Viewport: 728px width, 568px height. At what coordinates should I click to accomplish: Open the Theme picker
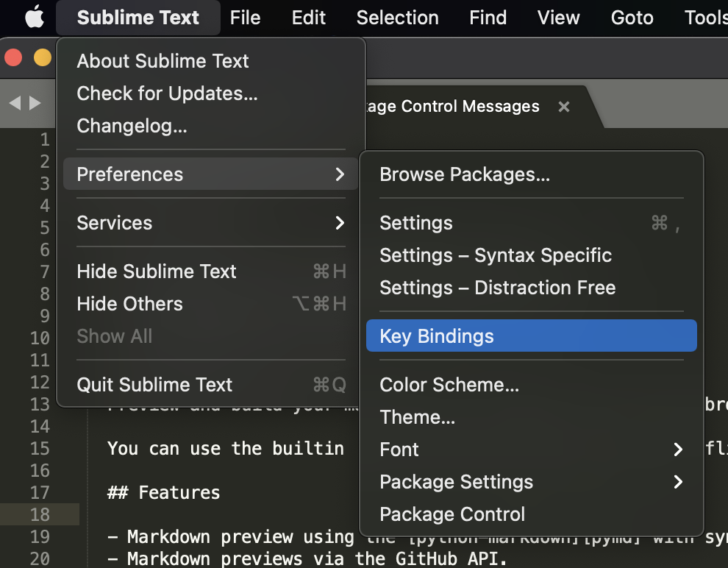point(417,416)
